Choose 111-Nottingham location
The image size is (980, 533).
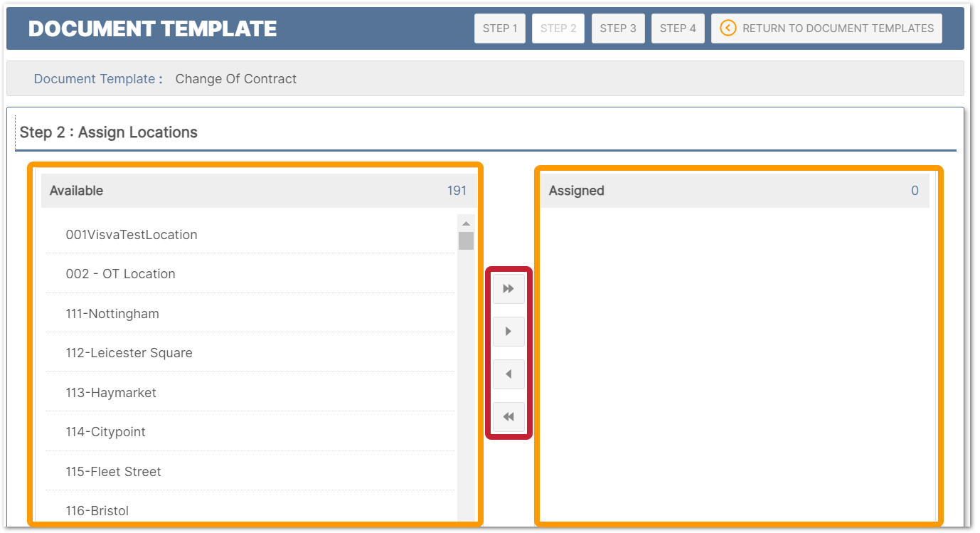coord(250,313)
